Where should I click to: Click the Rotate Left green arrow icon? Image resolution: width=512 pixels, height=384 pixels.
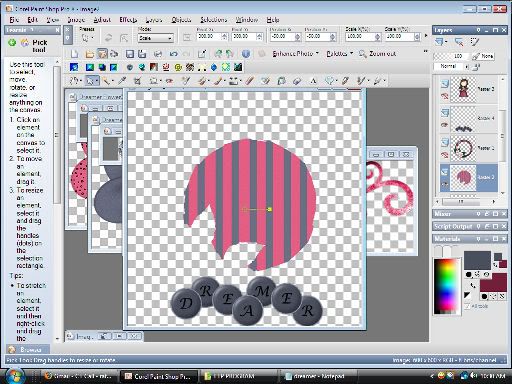coord(218,54)
